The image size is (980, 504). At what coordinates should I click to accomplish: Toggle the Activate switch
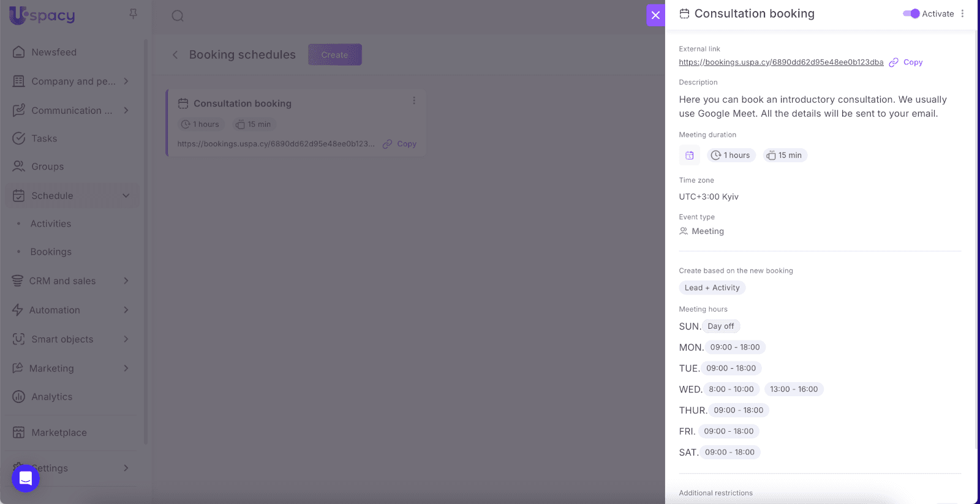911,13
